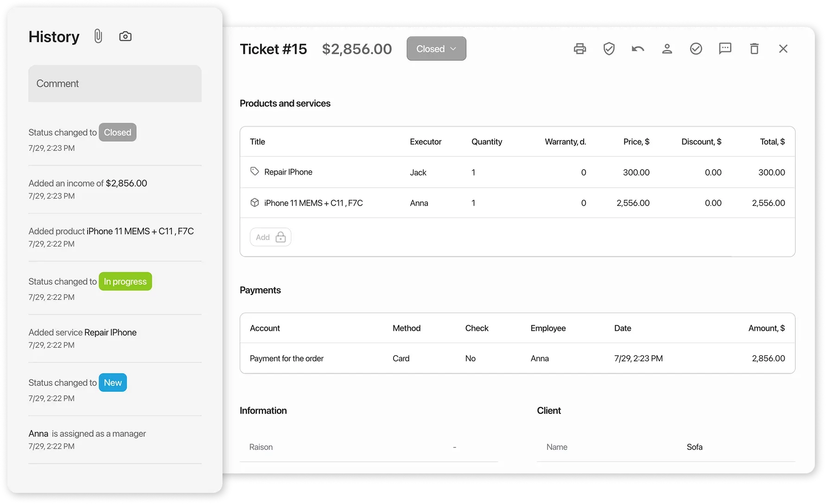Approve the ticket with the checkmark icon
The width and height of the screenshot is (826, 504).
point(696,48)
